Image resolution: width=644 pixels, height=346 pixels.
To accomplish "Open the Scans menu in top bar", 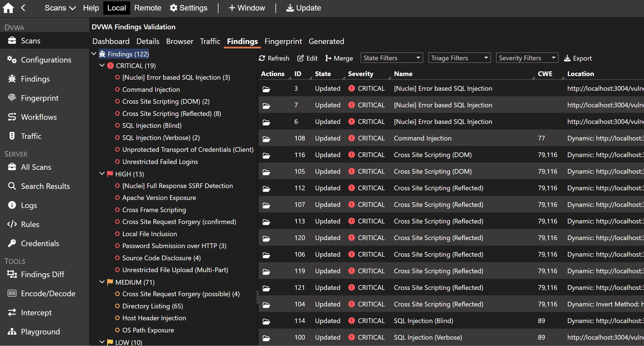I will pos(60,8).
